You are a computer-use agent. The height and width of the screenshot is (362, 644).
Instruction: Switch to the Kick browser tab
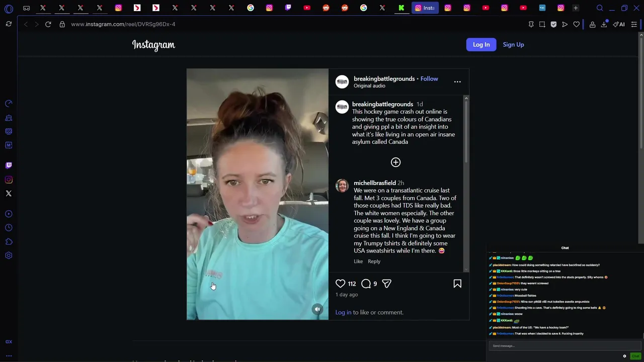point(401,8)
